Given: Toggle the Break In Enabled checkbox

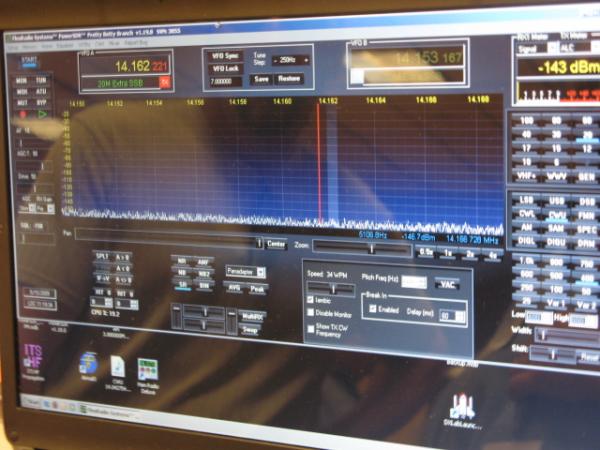Looking at the screenshot, I should point(370,310).
